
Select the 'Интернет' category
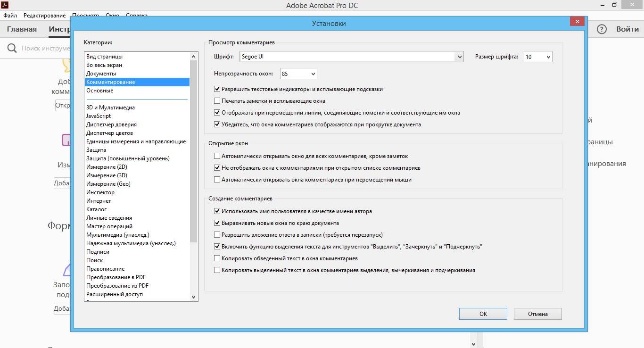137,201
